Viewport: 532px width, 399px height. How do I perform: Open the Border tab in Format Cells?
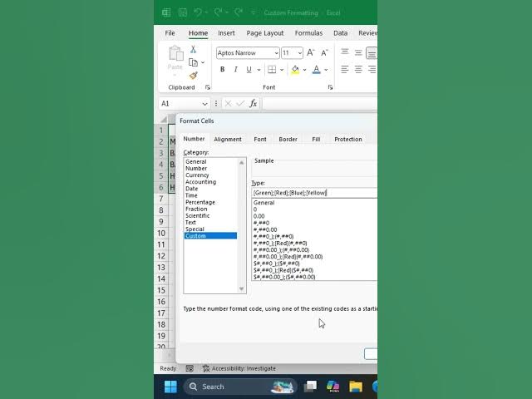click(x=288, y=139)
